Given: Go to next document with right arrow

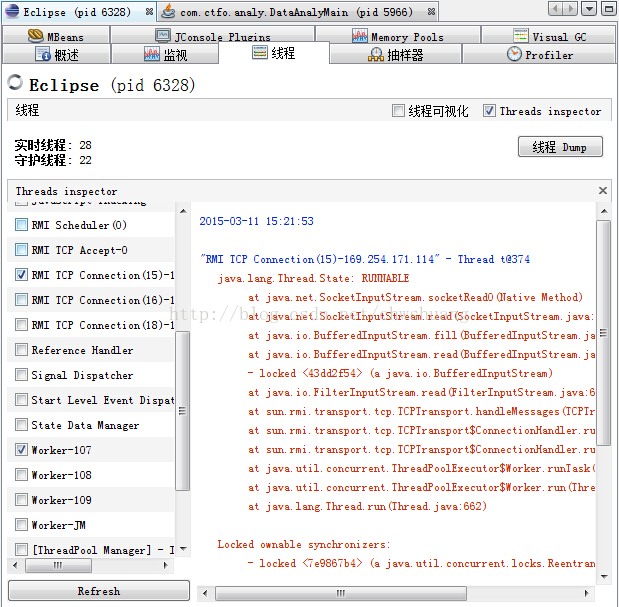Looking at the screenshot, I should point(570,8).
